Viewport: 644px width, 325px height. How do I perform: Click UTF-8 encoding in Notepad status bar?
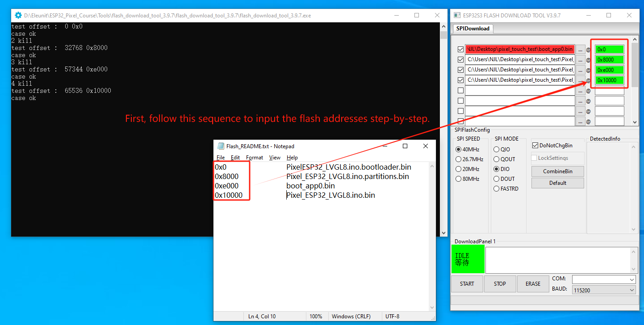click(x=392, y=317)
